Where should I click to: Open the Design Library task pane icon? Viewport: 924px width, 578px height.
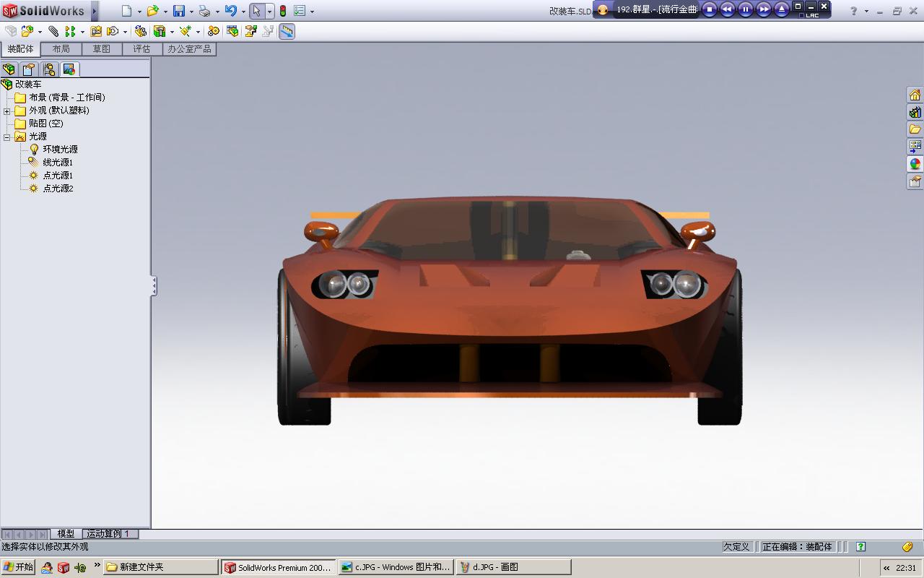tap(915, 112)
